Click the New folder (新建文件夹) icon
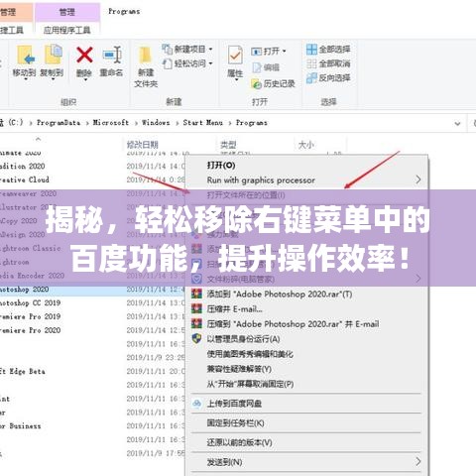476x476 pixels. (145, 56)
